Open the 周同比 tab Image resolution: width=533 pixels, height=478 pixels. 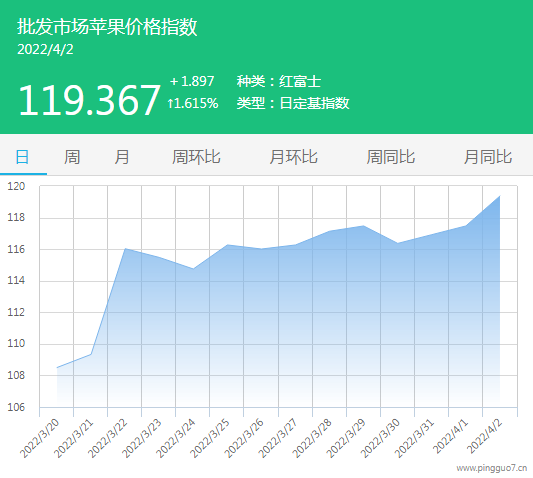tap(391, 157)
